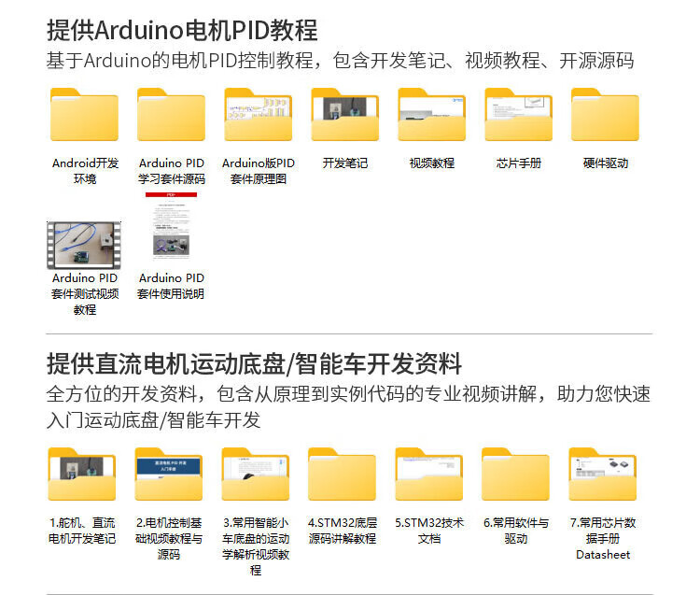Open the 5.STM32技术文档 folder

coord(429,476)
